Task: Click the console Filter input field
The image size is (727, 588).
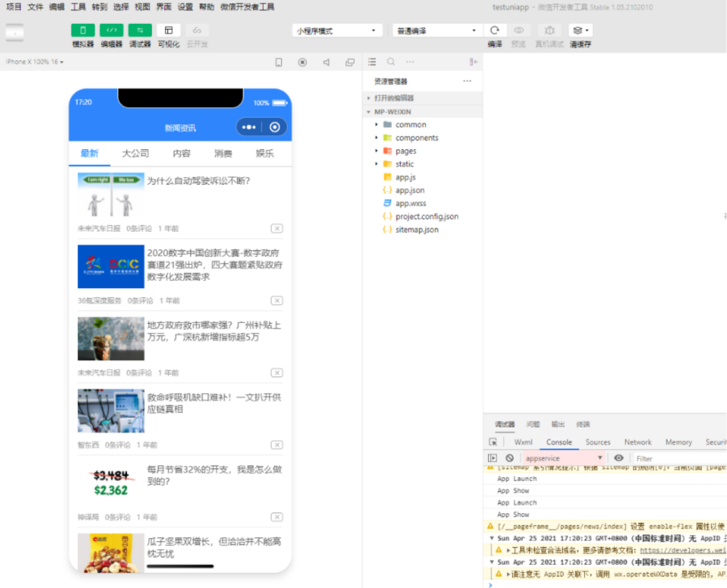Action: (679, 458)
